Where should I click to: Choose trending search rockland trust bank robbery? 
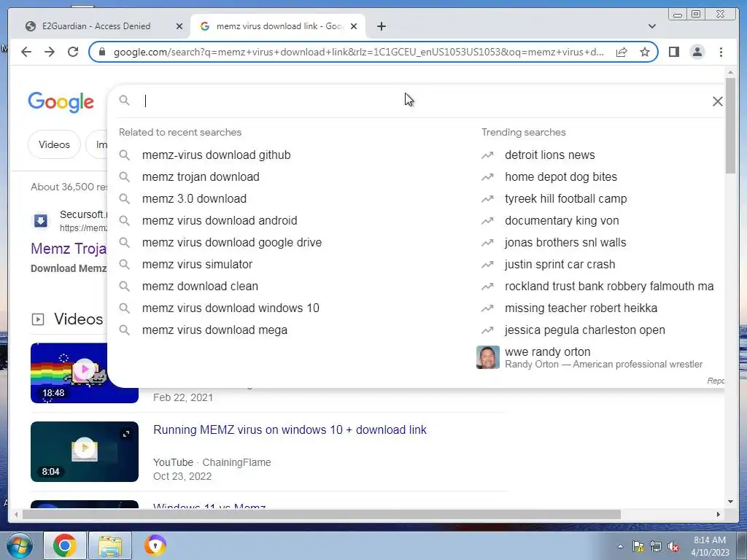[x=609, y=286]
